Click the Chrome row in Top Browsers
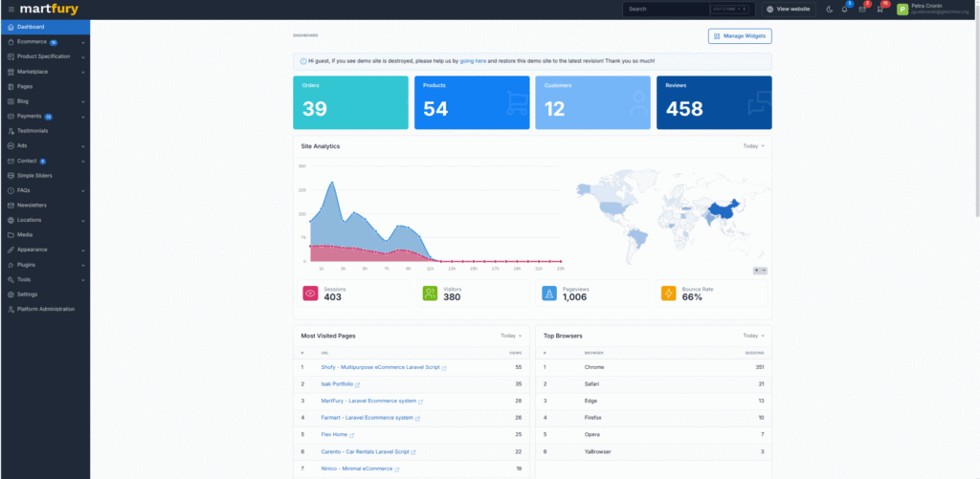The width and height of the screenshot is (980, 479). click(x=654, y=367)
